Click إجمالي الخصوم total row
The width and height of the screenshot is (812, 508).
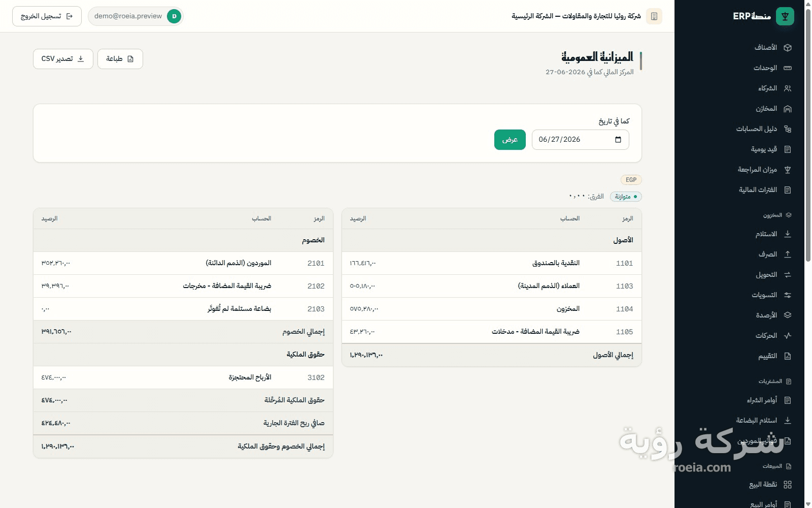click(x=183, y=332)
